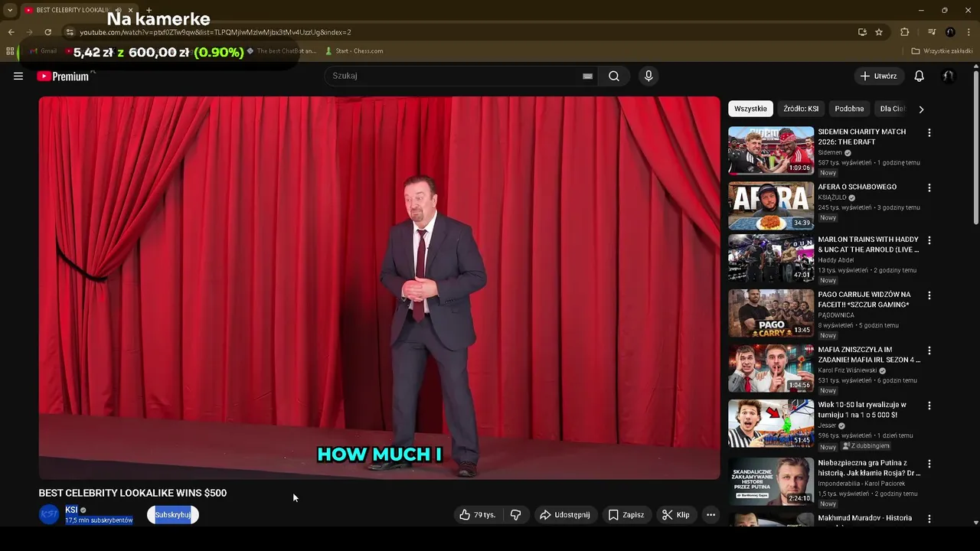This screenshot has height=551, width=980.
Task: Open site information icon beside URL
Action: [x=70, y=32]
